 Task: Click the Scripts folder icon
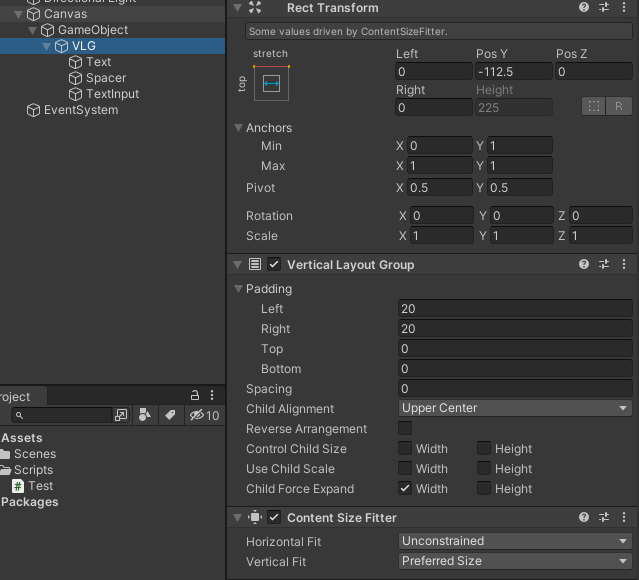tap(5, 470)
